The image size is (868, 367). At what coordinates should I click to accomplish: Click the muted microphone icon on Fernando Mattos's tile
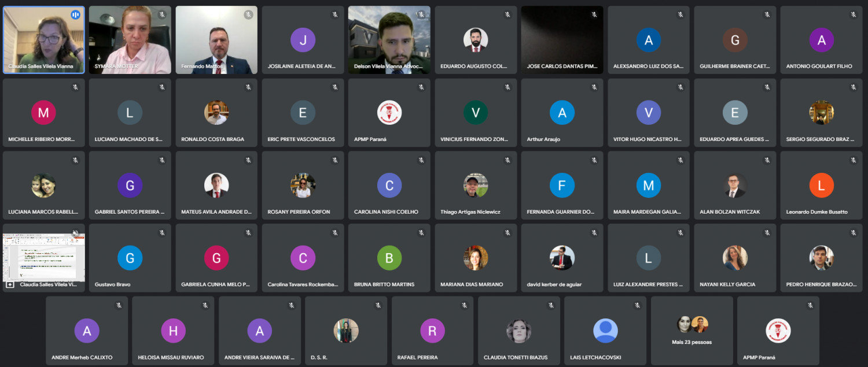click(248, 15)
